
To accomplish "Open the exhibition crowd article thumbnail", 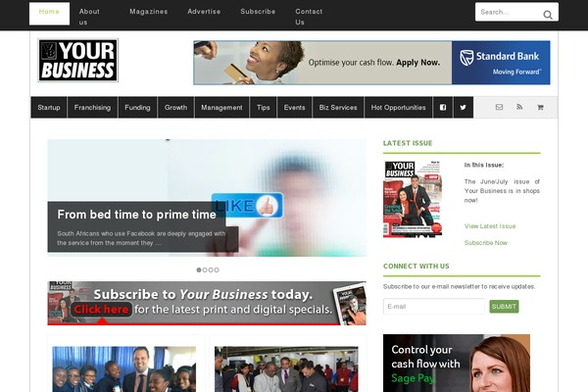I will 286,369.
